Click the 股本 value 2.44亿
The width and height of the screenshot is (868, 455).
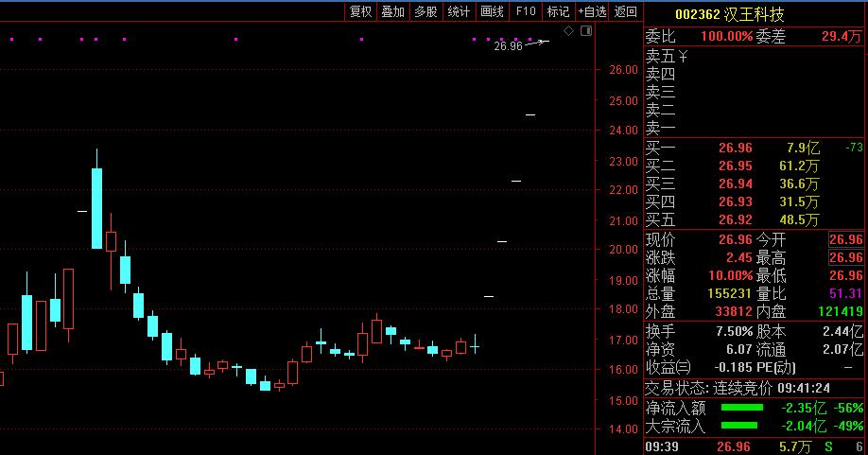[842, 332]
